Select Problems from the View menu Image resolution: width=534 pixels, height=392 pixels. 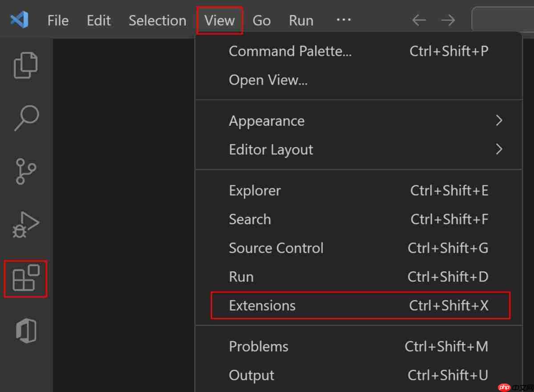click(258, 346)
